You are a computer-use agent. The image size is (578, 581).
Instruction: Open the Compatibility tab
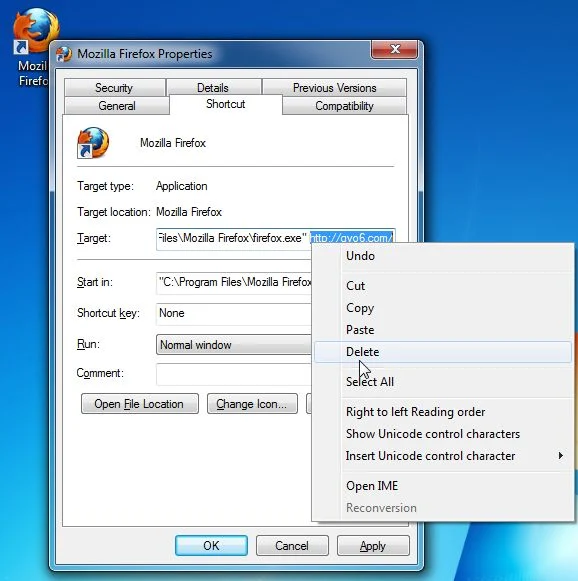[x=344, y=106]
